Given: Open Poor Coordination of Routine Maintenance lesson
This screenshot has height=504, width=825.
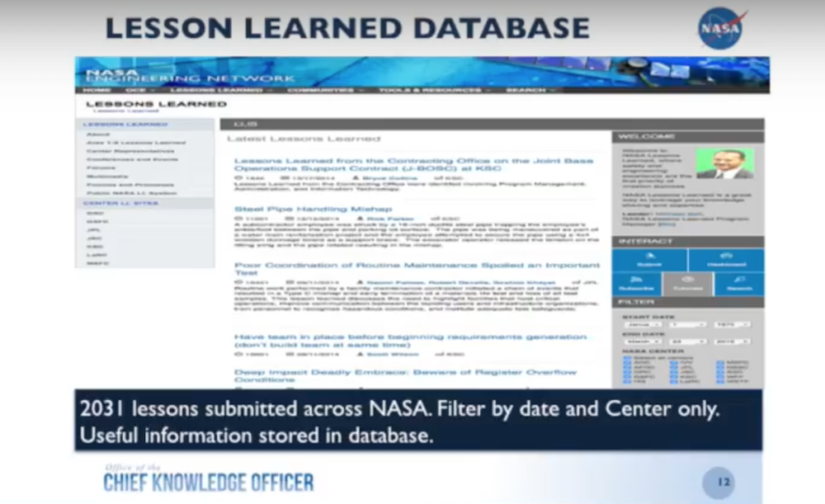Looking at the screenshot, I should [417, 269].
